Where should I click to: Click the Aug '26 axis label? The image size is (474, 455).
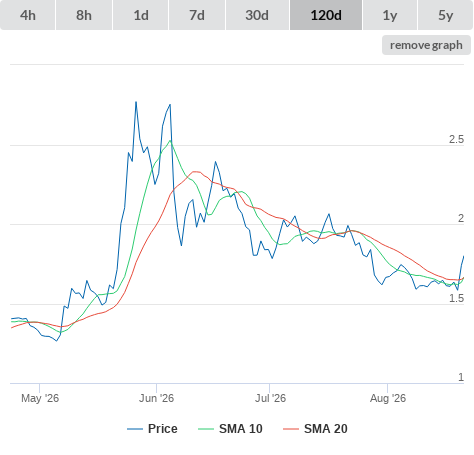coord(388,398)
